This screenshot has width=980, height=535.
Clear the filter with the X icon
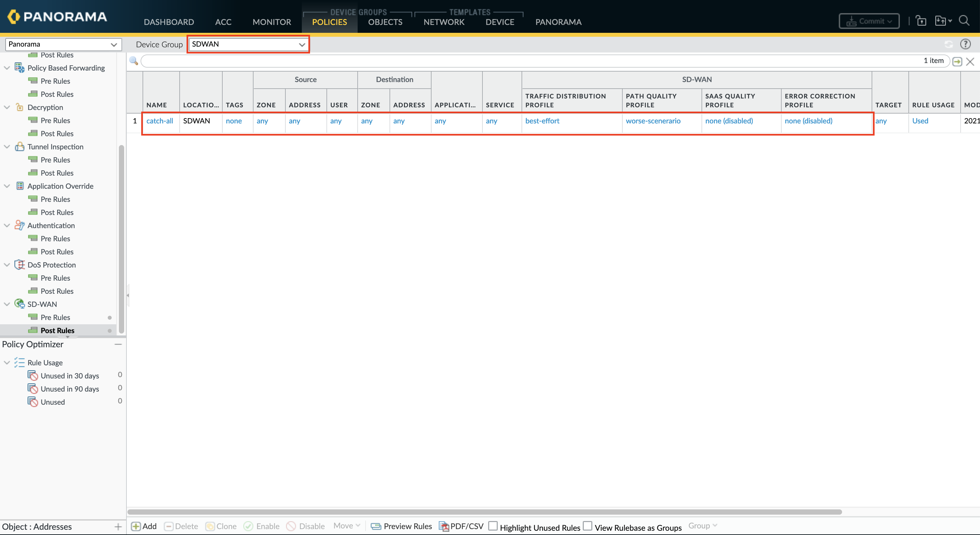(x=970, y=61)
